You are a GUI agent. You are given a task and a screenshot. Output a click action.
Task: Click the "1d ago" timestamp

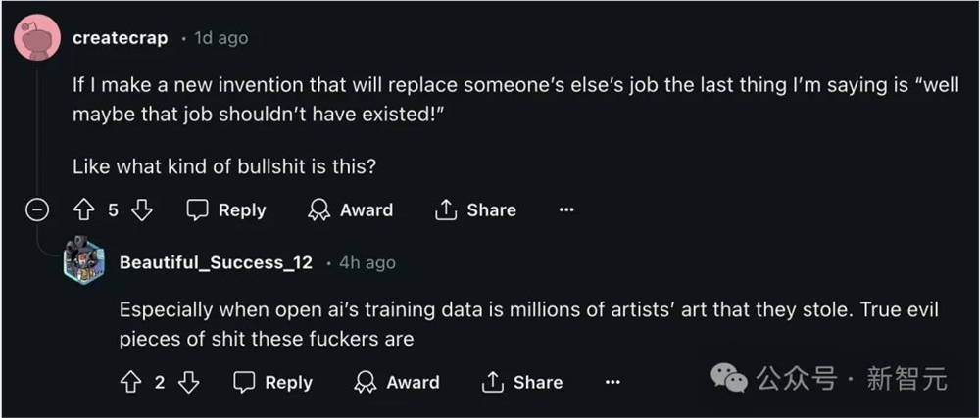tap(220, 38)
